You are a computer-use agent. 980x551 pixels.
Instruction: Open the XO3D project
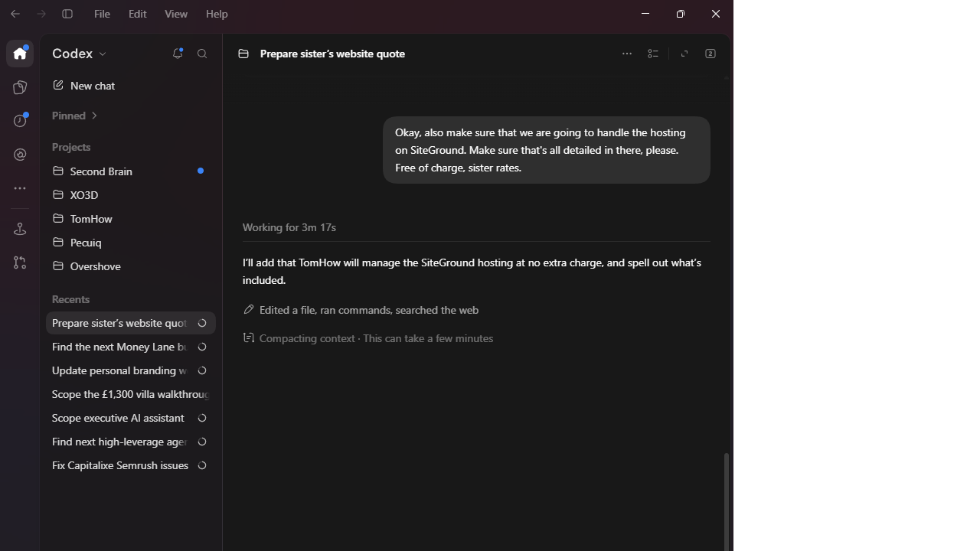click(130, 195)
